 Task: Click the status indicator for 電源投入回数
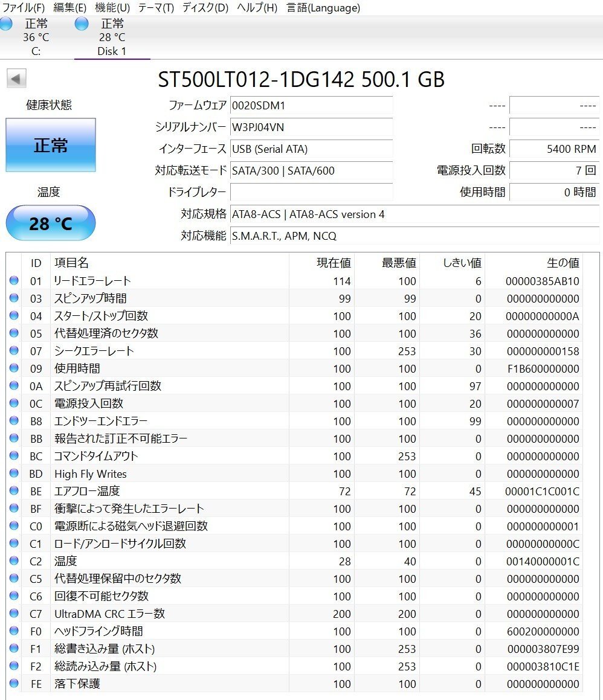15,403
